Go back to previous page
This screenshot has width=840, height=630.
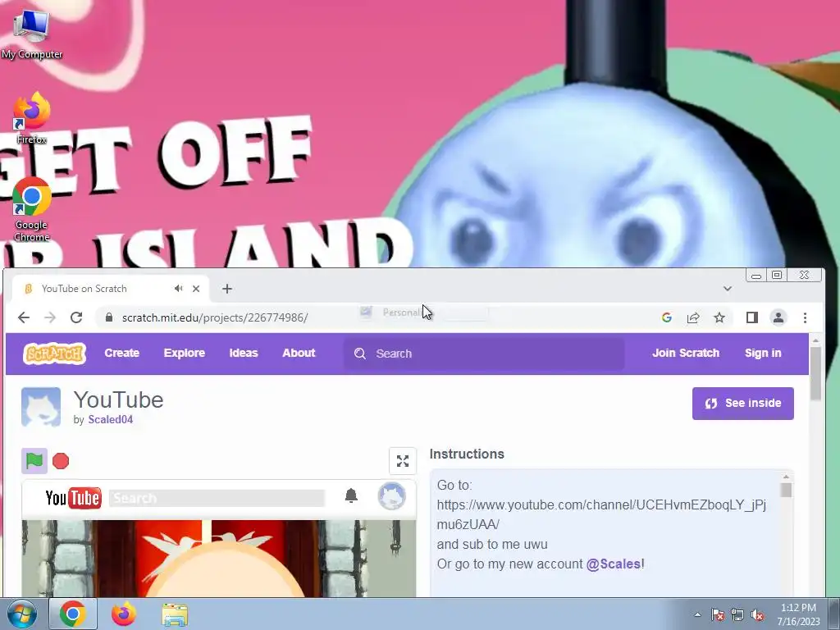point(24,317)
